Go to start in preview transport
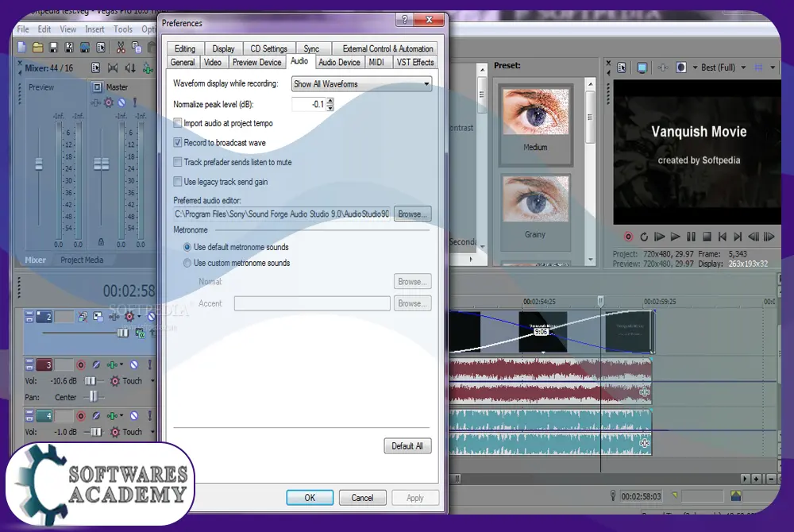 722,237
